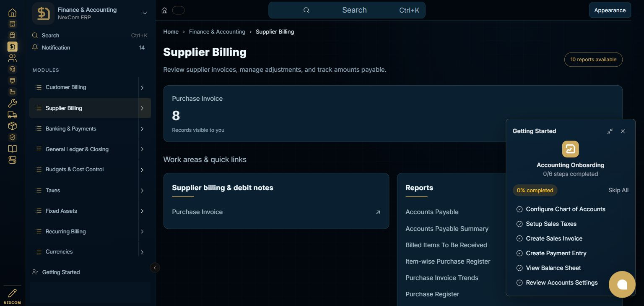Expand the Customer Billing module chevron
This screenshot has width=644, height=306.
point(142,88)
